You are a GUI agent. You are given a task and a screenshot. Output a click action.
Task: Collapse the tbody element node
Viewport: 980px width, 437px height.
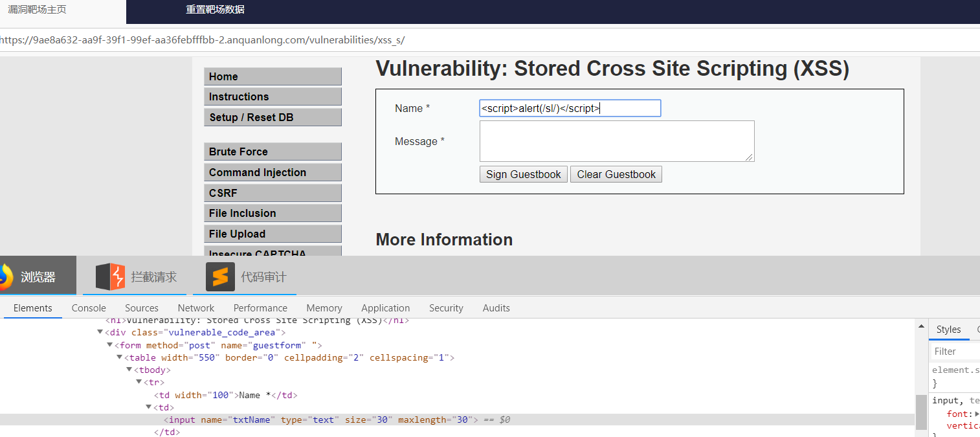pyautogui.click(x=129, y=370)
